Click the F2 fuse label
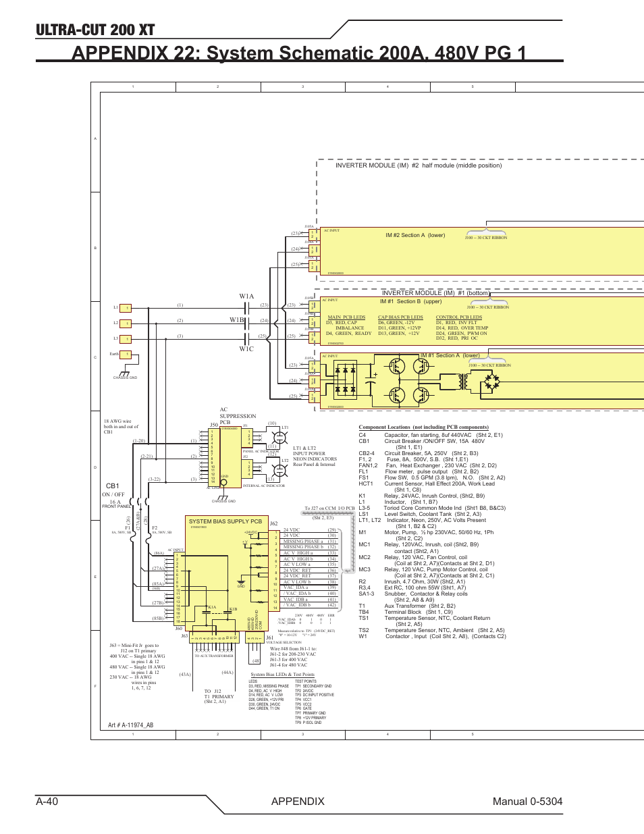 (x=155, y=528)
